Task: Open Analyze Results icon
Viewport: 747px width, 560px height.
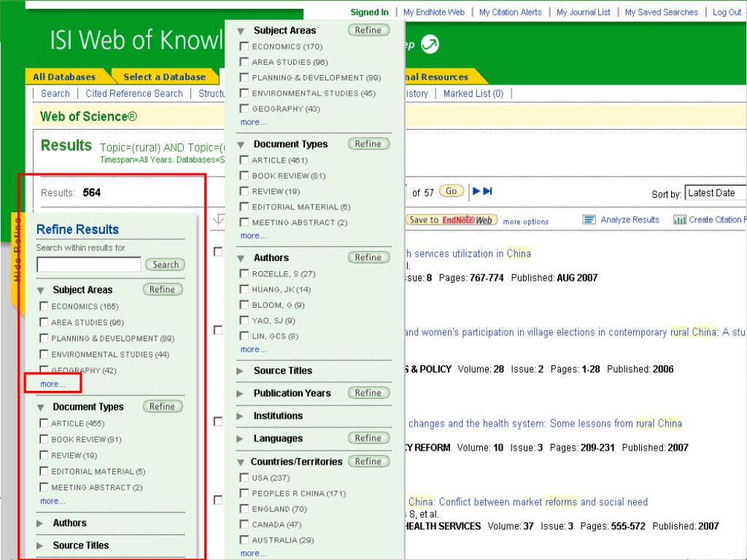Action: [x=589, y=219]
